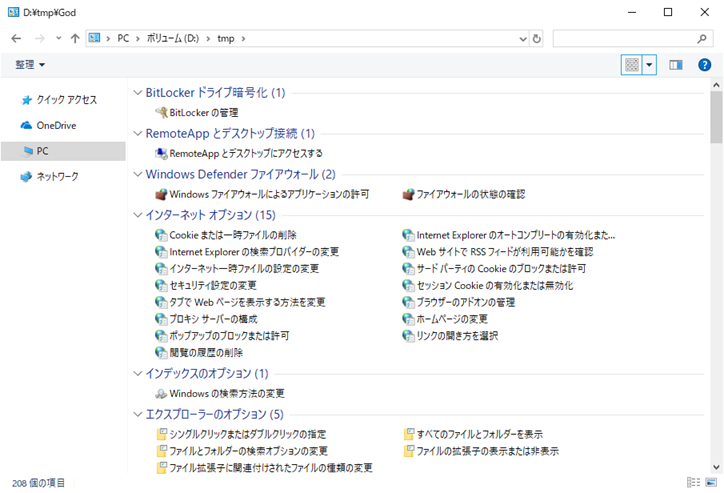Viewport: 724px width, 493px height.
Task: Click the ネットワーク icon in sidebar
Action: coord(26,176)
